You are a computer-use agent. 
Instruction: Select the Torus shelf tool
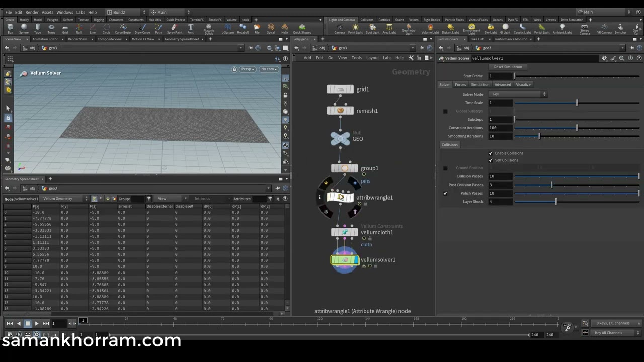pyautogui.click(x=51, y=28)
